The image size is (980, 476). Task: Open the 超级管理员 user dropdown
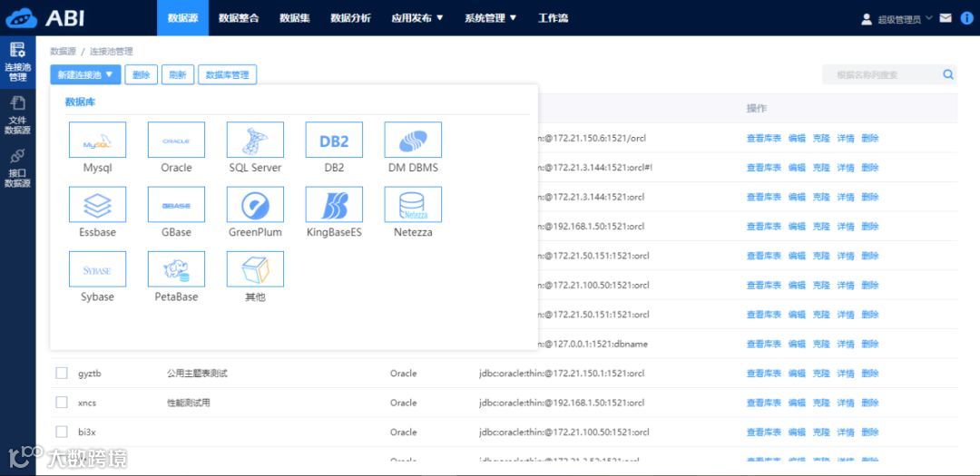897,19
